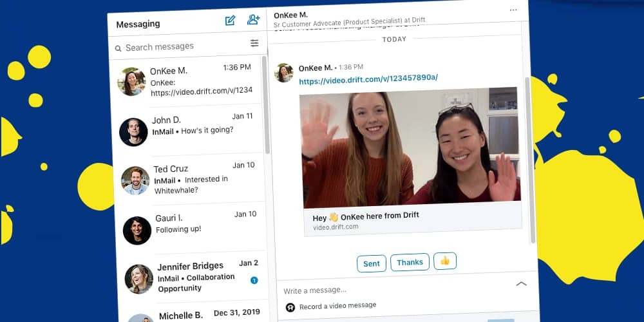Click the video.drift.com domain under caption
644x322 pixels.
pyautogui.click(x=336, y=227)
